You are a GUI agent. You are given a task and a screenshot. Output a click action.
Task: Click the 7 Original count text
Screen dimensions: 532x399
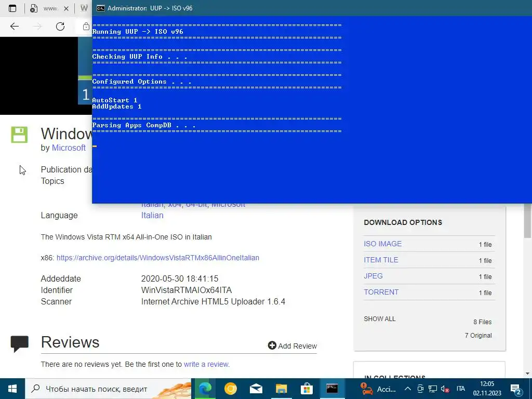tap(478, 336)
